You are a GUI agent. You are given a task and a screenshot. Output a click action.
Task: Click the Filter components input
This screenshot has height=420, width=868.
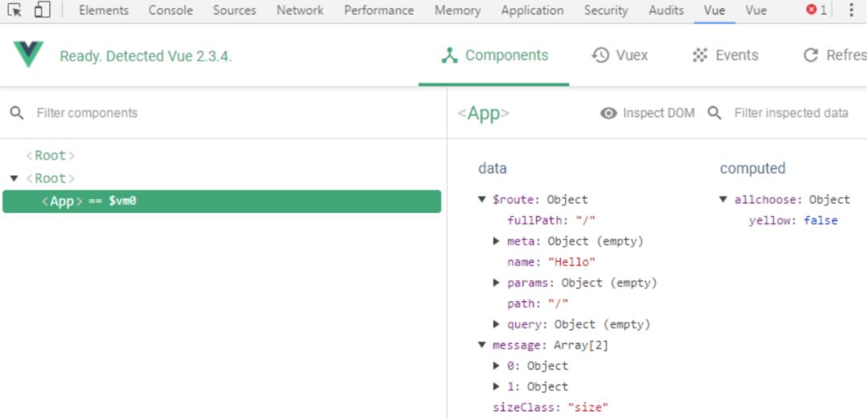(225, 113)
